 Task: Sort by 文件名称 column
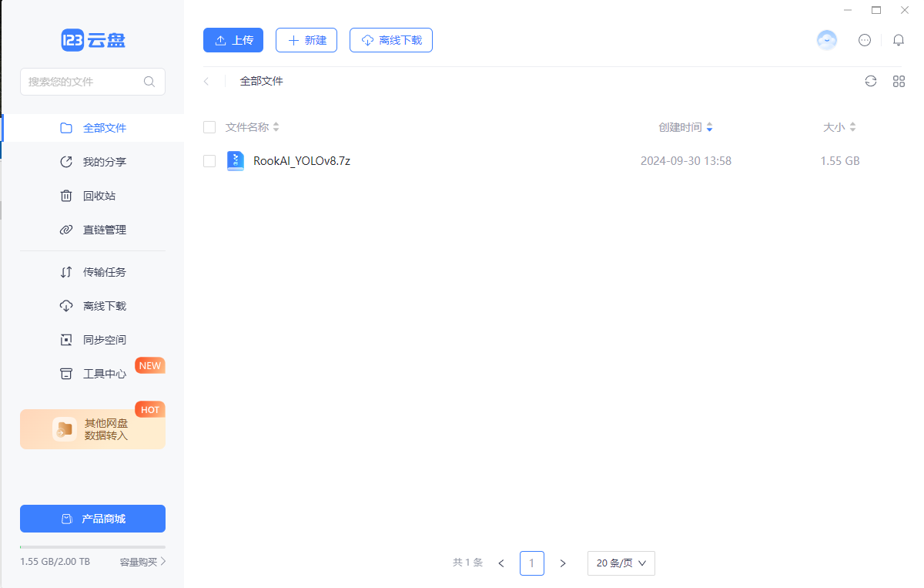coord(253,127)
